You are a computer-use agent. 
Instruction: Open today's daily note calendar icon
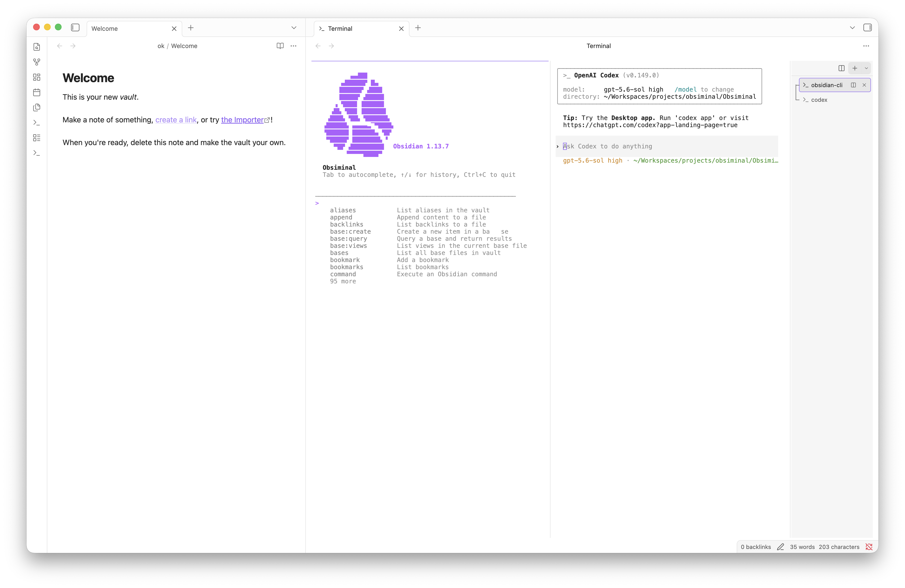click(36, 92)
